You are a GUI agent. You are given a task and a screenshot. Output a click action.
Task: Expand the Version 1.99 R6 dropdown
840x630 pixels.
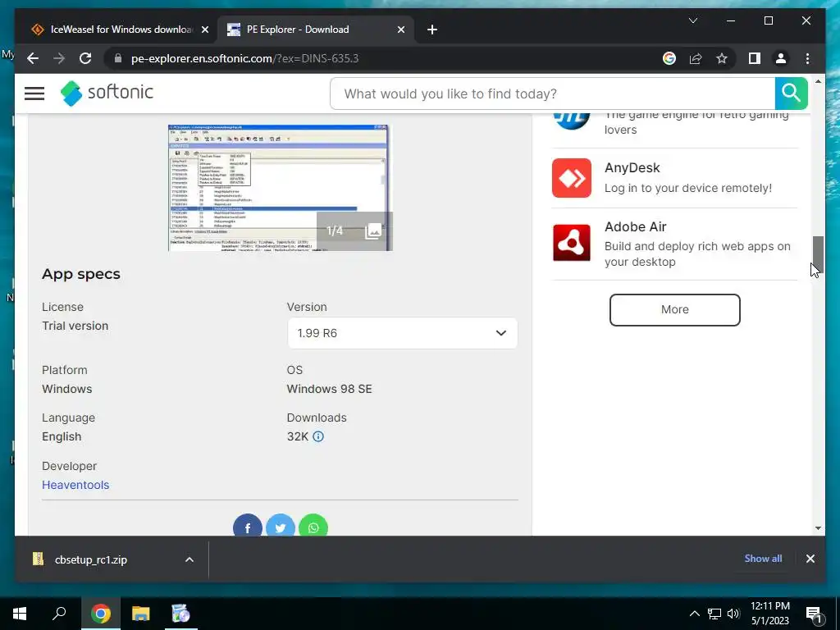(402, 333)
